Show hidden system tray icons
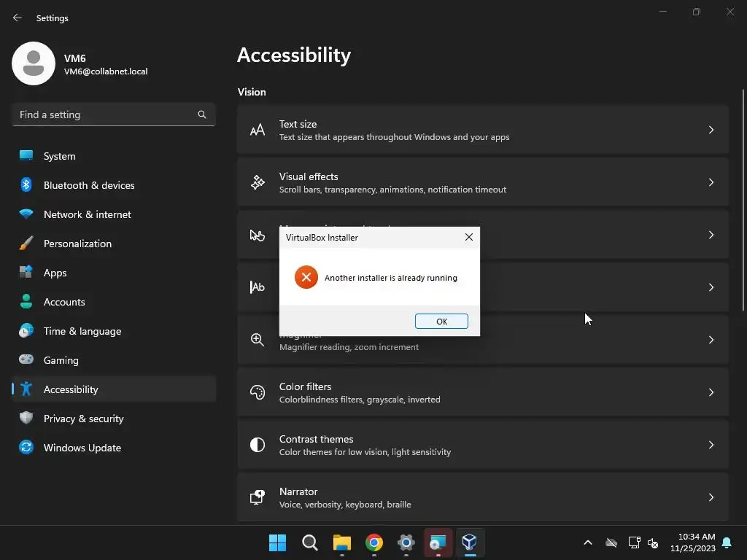Image resolution: width=747 pixels, height=560 pixels. 588,542
